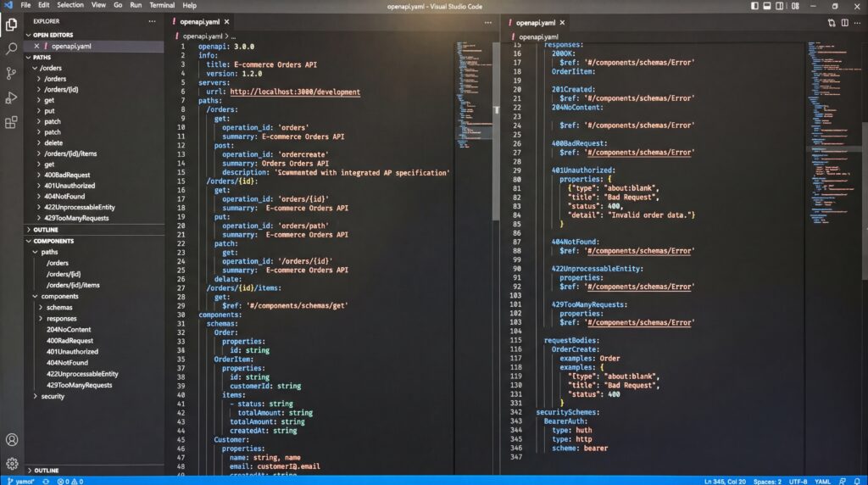The height and width of the screenshot is (485, 868).
Task: Open the Selection menu
Action: 70,5
